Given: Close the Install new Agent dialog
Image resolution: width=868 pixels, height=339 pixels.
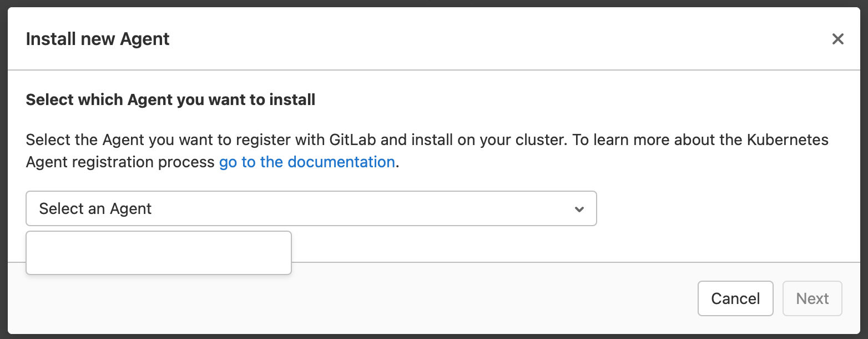Looking at the screenshot, I should pyautogui.click(x=837, y=39).
